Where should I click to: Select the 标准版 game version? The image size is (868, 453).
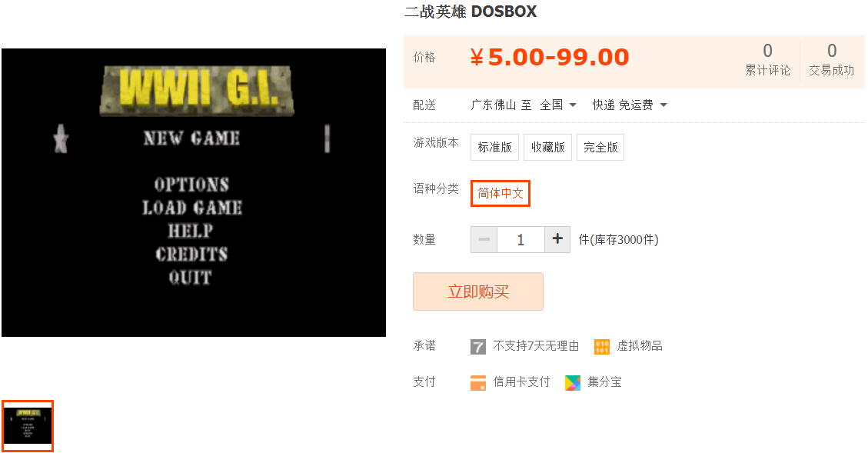coord(494,148)
